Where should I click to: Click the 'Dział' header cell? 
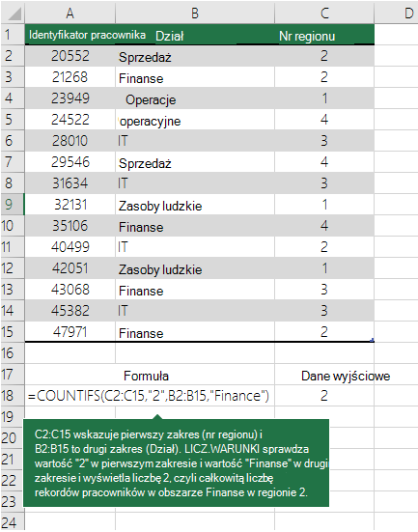[195, 35]
